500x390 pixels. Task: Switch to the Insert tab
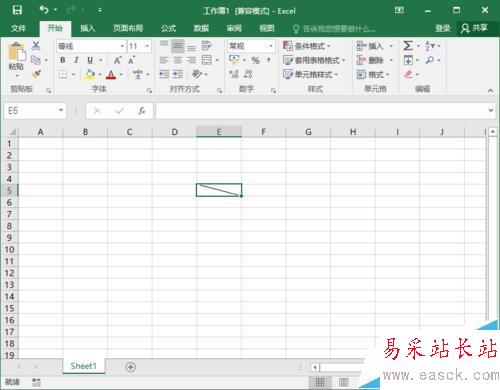[x=88, y=28]
